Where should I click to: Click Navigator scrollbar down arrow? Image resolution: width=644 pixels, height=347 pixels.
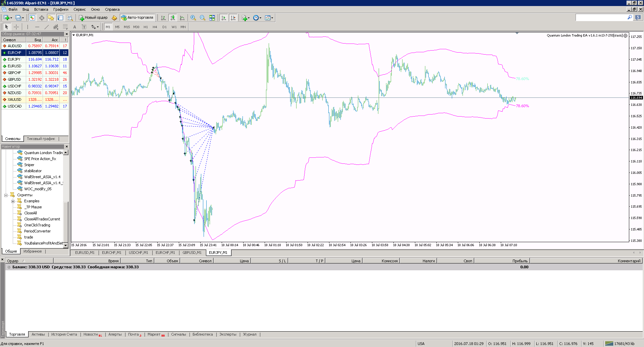tap(66, 245)
